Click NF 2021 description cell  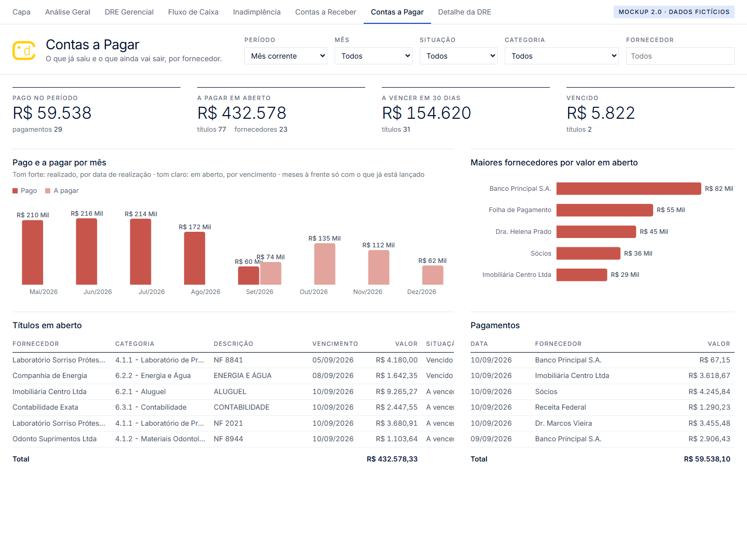coord(228,423)
